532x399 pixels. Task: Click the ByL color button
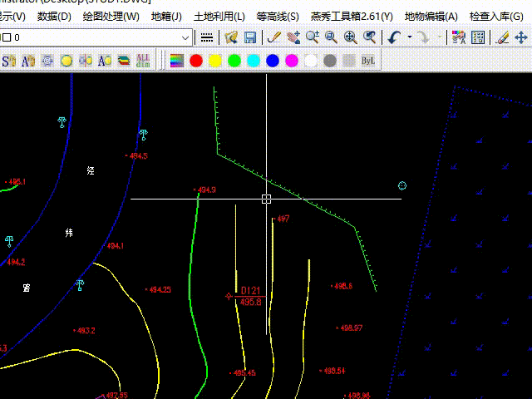point(367,61)
